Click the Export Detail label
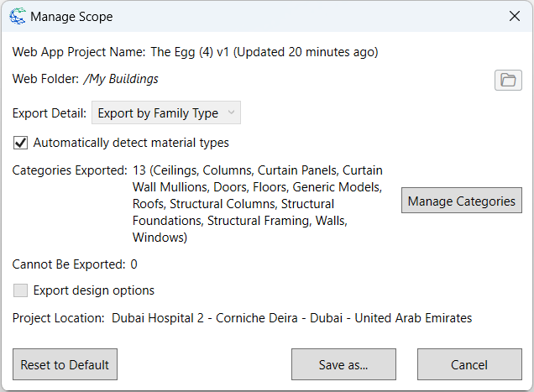 [50, 113]
